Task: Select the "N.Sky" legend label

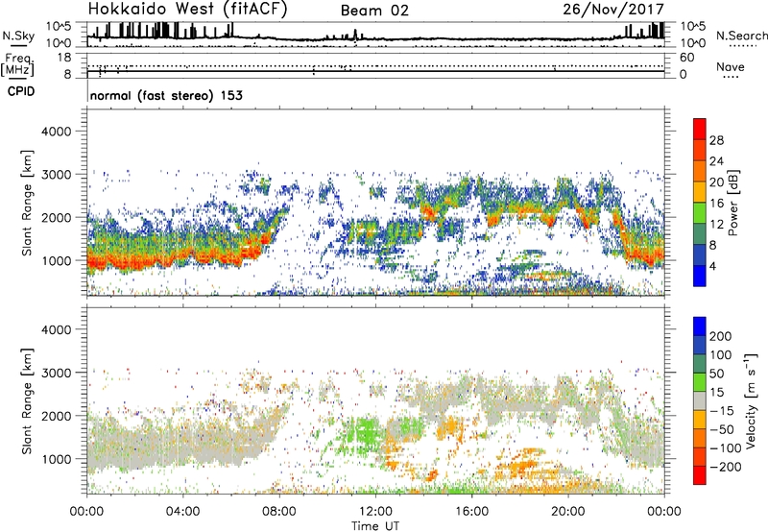Action: coord(18,36)
